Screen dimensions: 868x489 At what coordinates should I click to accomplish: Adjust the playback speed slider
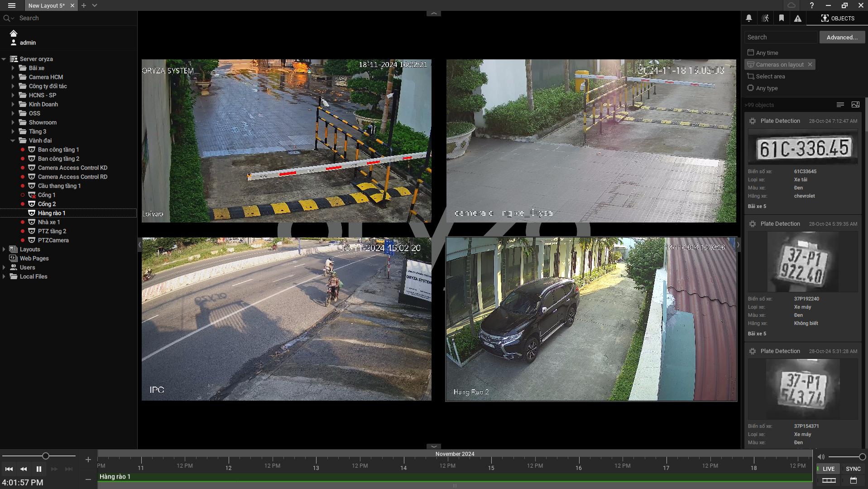[46, 456]
